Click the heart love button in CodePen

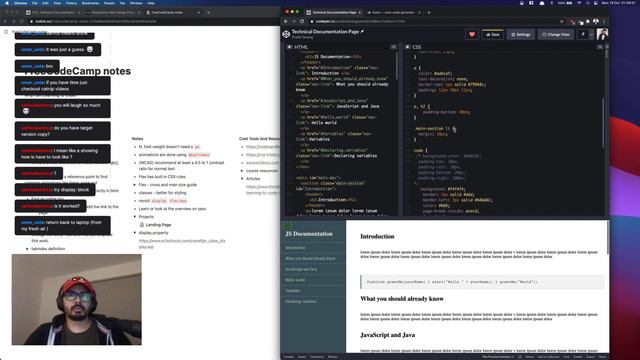[472, 35]
